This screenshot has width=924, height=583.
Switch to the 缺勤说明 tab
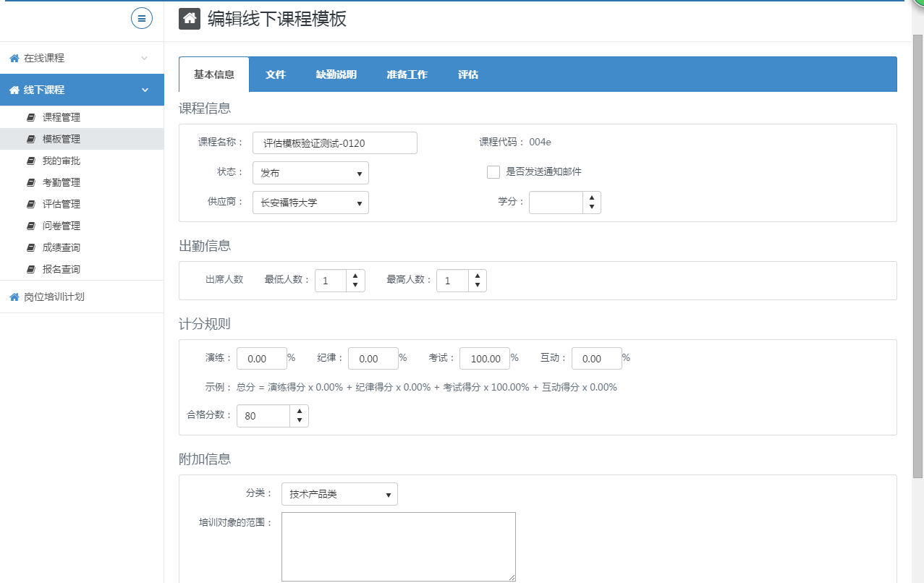pos(336,75)
